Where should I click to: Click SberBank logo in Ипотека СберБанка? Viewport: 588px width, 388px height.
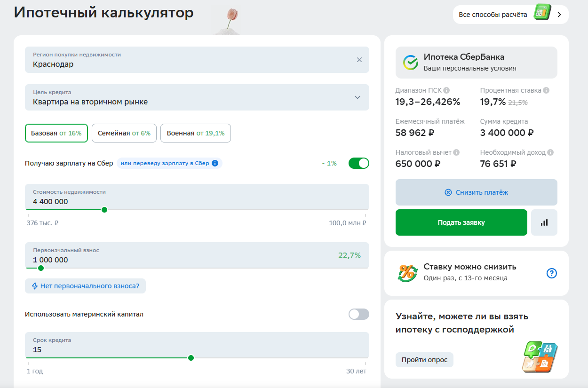[x=411, y=62]
